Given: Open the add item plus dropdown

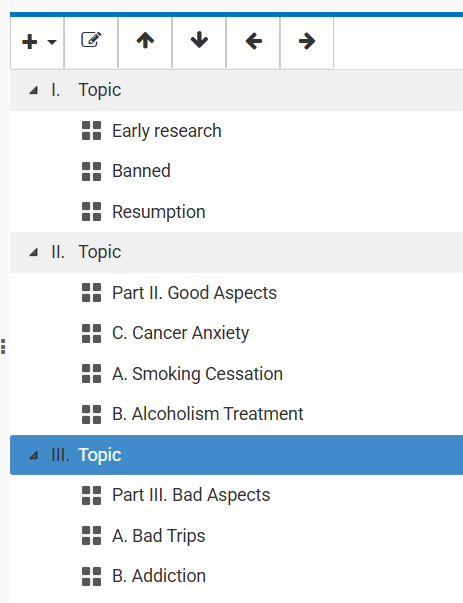Looking at the screenshot, I should (38, 42).
